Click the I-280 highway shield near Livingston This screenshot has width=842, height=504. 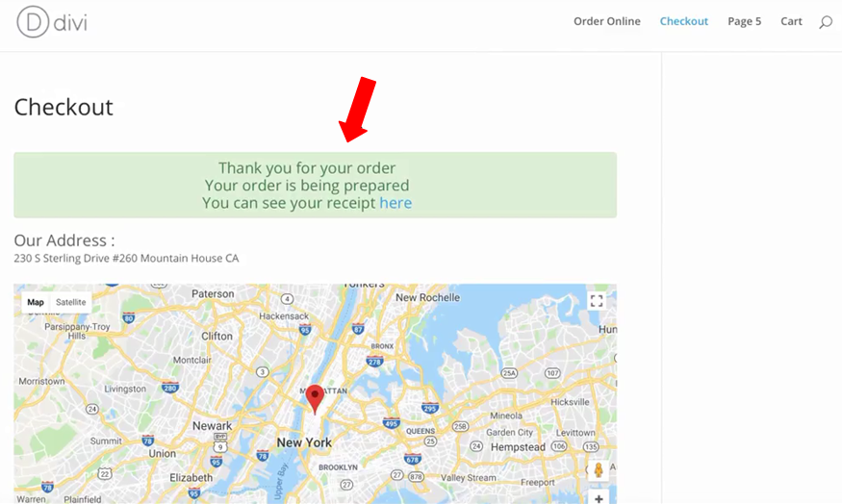tap(169, 387)
